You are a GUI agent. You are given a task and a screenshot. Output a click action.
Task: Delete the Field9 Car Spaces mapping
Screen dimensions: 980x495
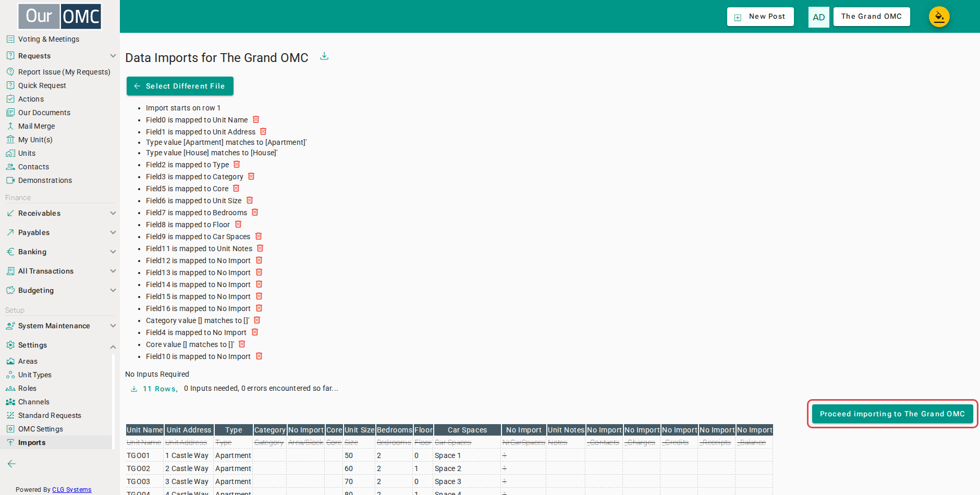[259, 237]
